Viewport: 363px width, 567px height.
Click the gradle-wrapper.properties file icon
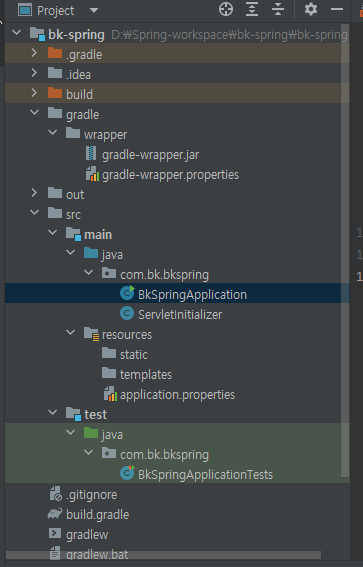[92, 174]
